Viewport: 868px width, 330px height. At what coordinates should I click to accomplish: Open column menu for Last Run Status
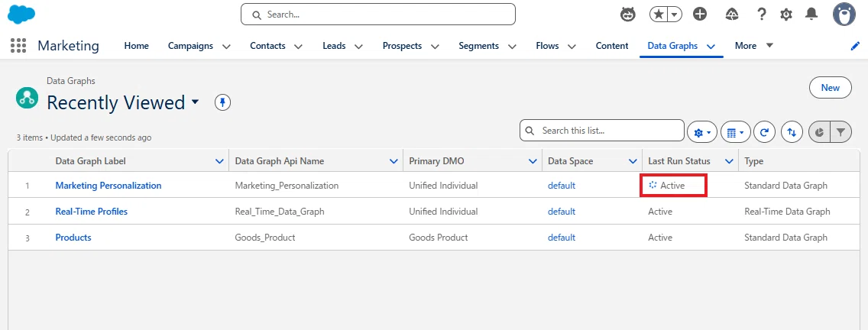[729, 161]
